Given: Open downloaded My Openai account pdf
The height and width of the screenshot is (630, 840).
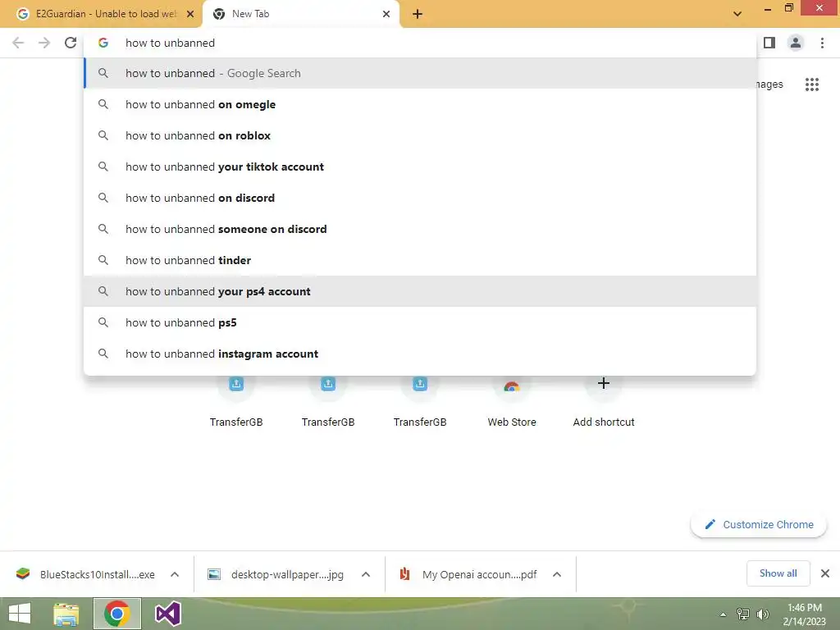Looking at the screenshot, I should tap(468, 574).
